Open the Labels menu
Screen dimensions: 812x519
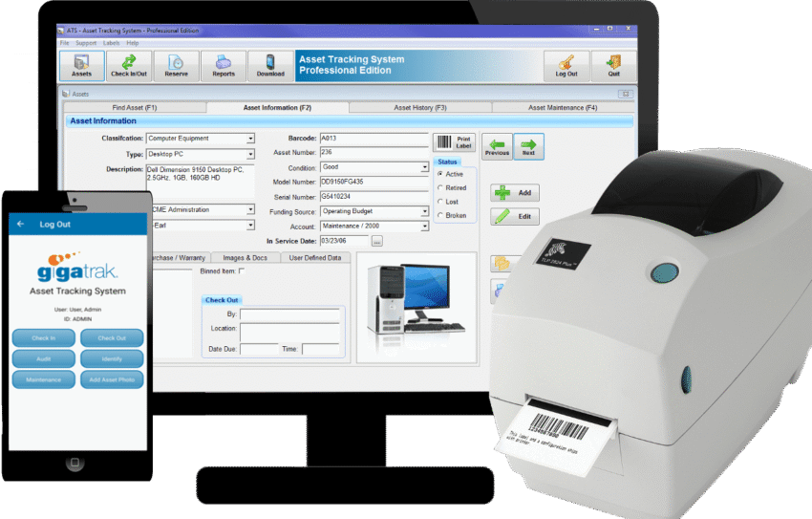click(111, 43)
